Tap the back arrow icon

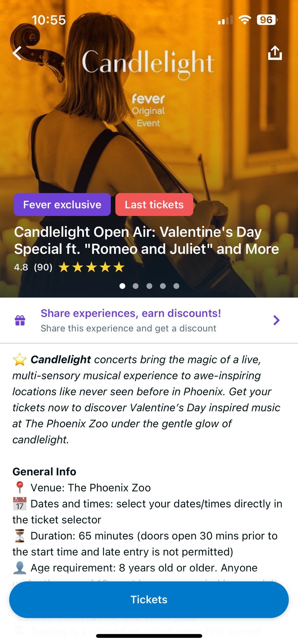tap(17, 53)
